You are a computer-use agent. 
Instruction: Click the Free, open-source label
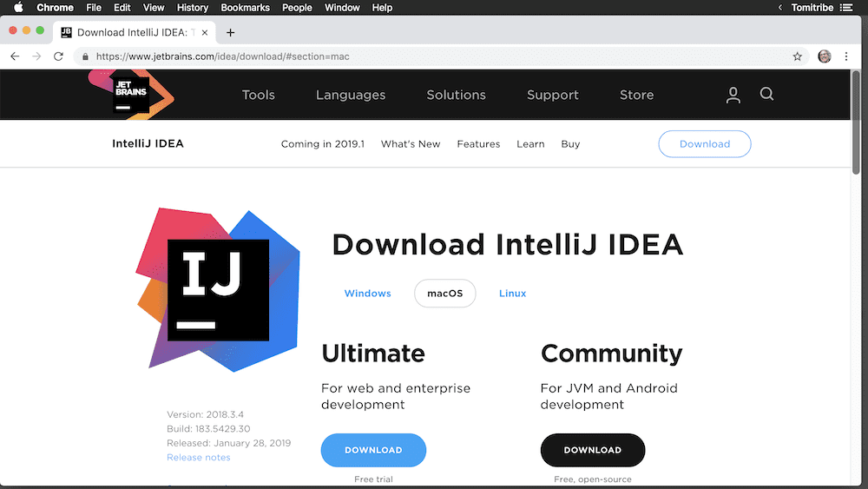click(x=593, y=479)
